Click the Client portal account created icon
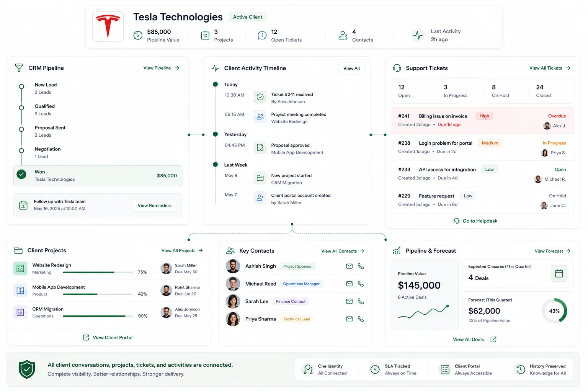 click(x=260, y=198)
